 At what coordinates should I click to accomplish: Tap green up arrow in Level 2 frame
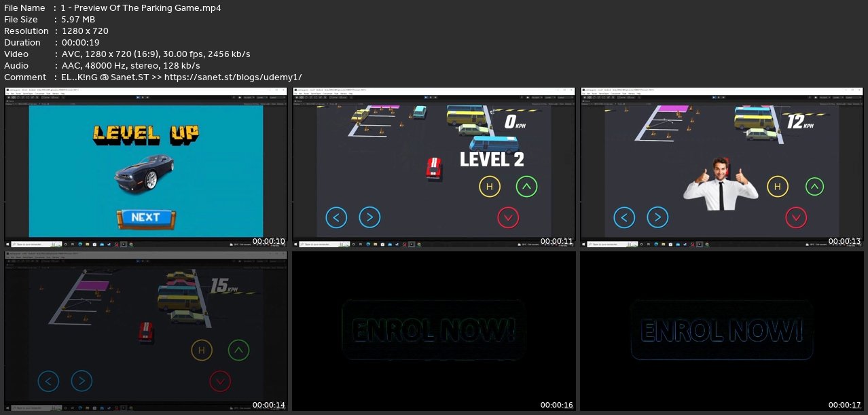click(x=526, y=186)
